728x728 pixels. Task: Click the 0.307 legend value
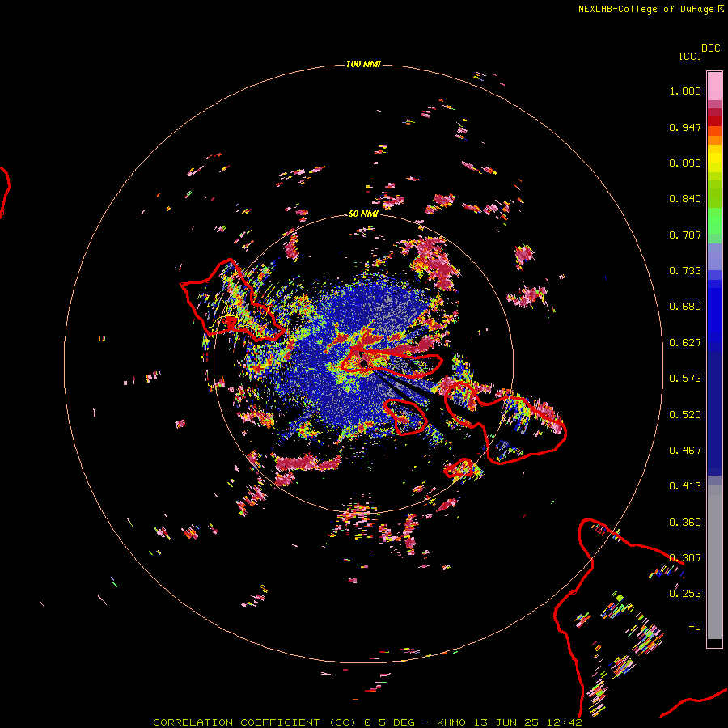click(x=685, y=558)
